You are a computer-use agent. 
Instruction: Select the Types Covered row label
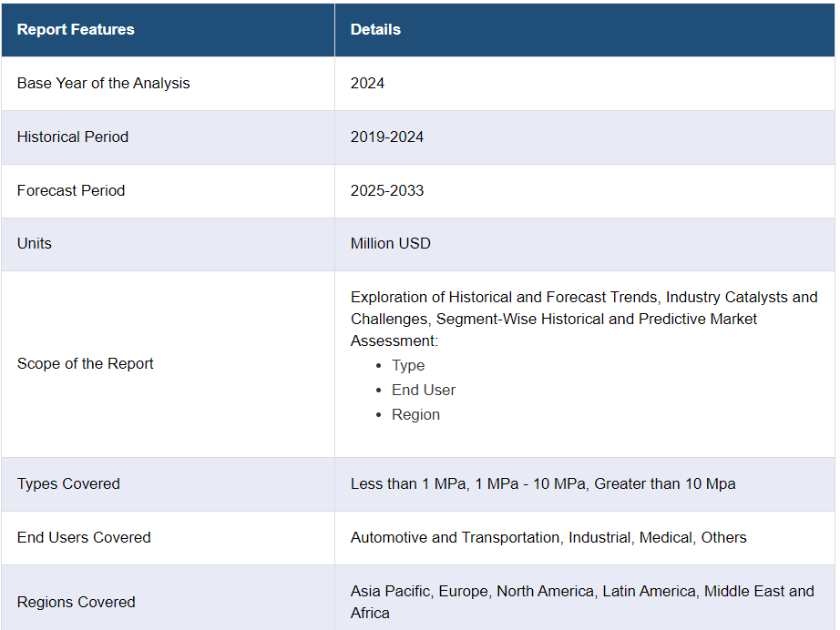tap(68, 483)
